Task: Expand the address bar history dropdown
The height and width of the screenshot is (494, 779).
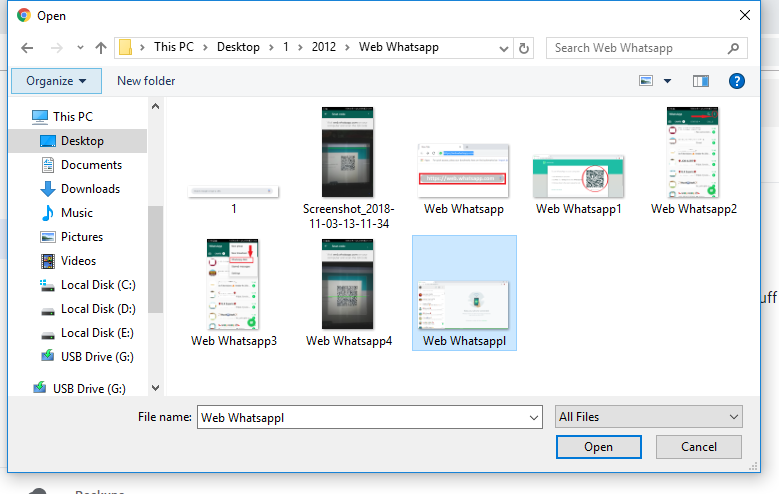Action: click(x=503, y=49)
